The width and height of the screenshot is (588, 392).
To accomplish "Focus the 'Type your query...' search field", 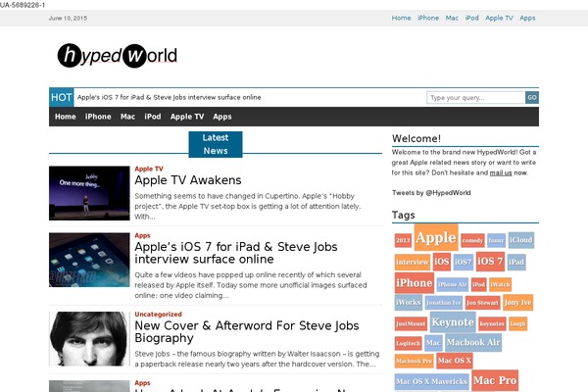I will click(475, 98).
